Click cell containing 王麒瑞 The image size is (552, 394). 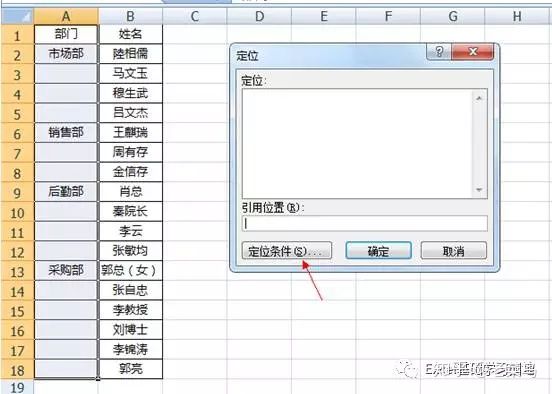coord(131,133)
